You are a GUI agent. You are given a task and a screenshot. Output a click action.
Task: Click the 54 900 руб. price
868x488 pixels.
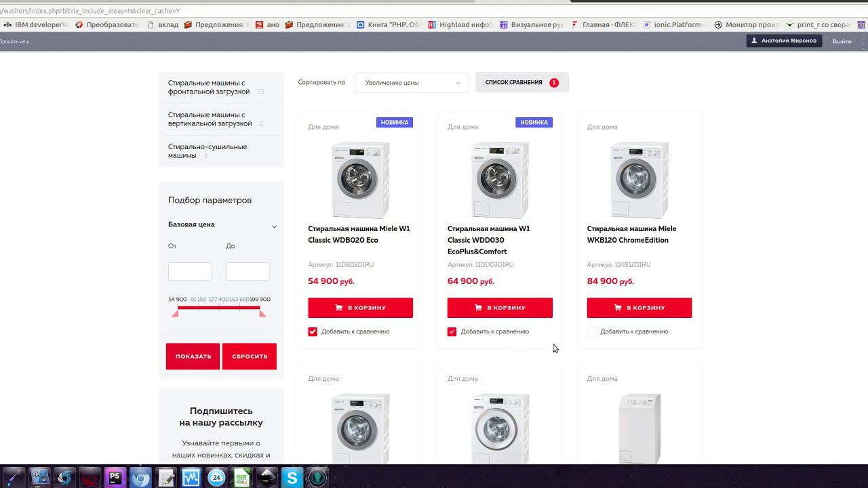[331, 281]
